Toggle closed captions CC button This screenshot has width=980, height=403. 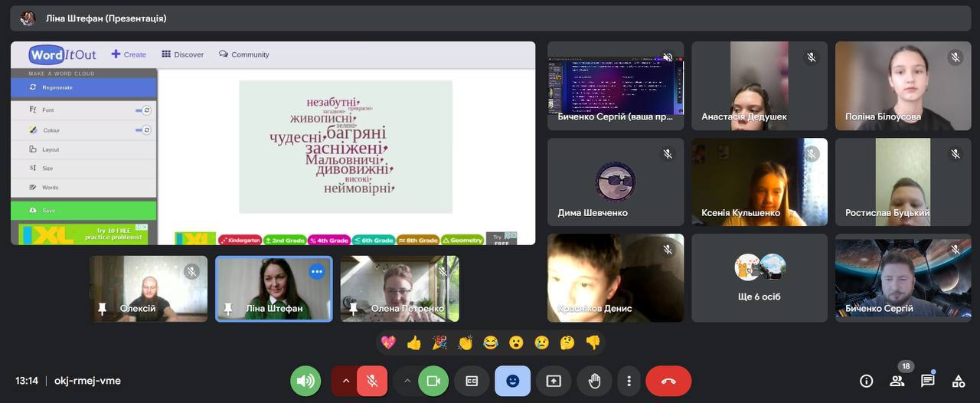pyautogui.click(x=472, y=381)
